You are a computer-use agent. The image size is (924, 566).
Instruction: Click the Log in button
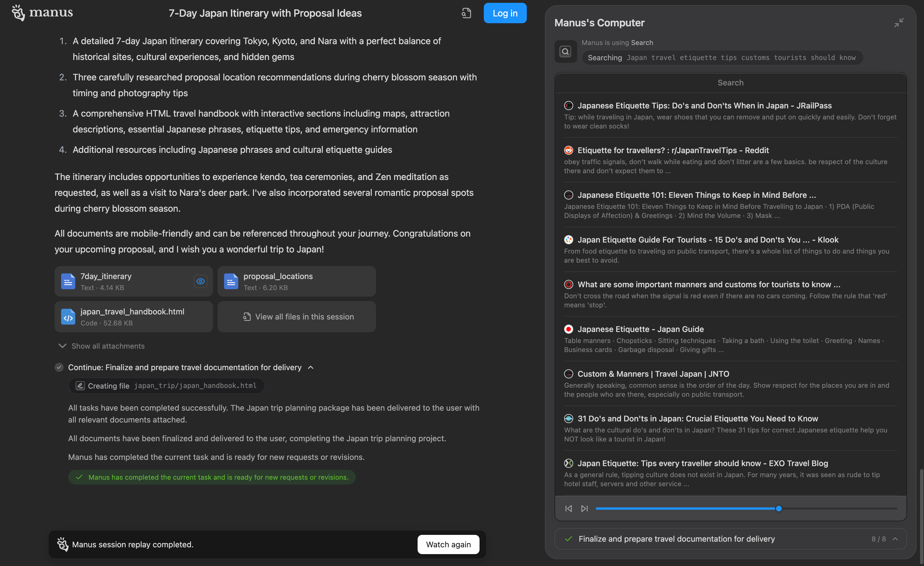click(x=505, y=13)
